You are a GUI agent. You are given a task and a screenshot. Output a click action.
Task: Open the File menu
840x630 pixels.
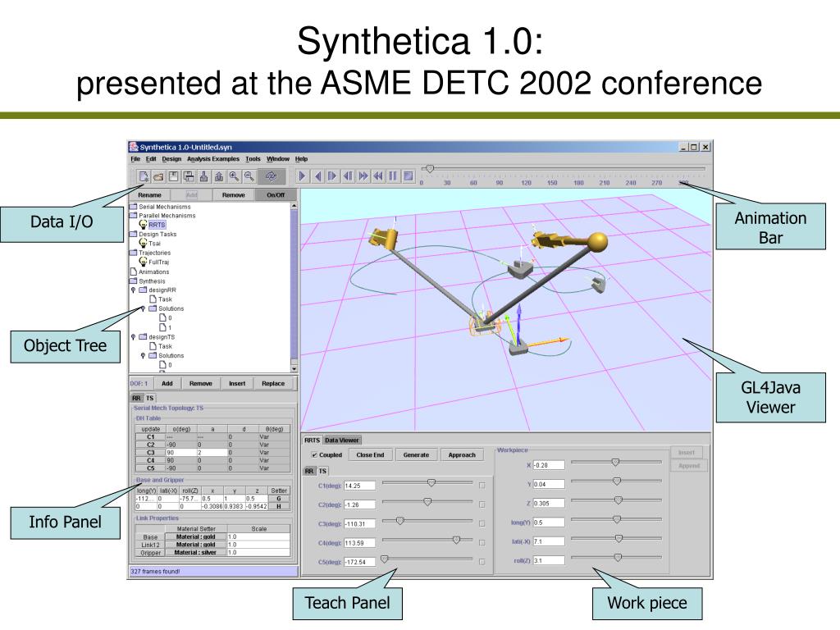point(135,158)
